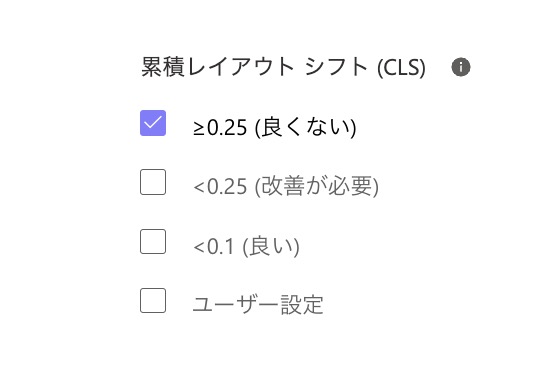Click the 改善が必要 word in the second option
Viewport: 560px width, 372px height.
pos(317,186)
